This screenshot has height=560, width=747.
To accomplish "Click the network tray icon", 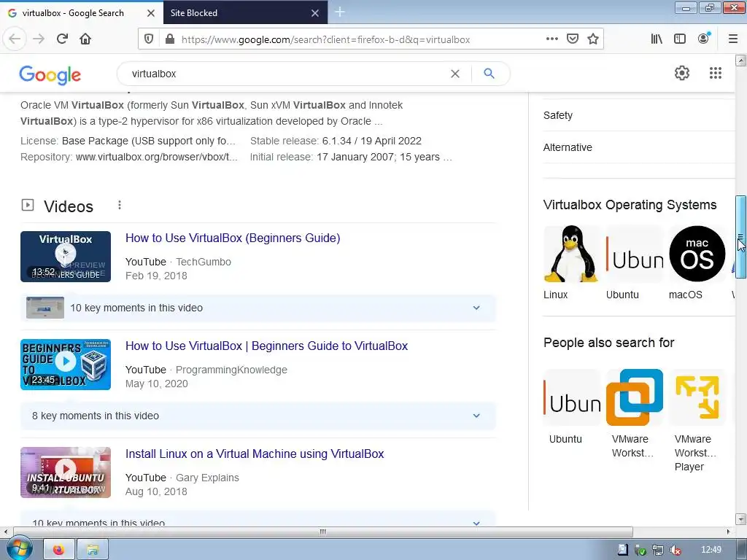I will (x=657, y=550).
